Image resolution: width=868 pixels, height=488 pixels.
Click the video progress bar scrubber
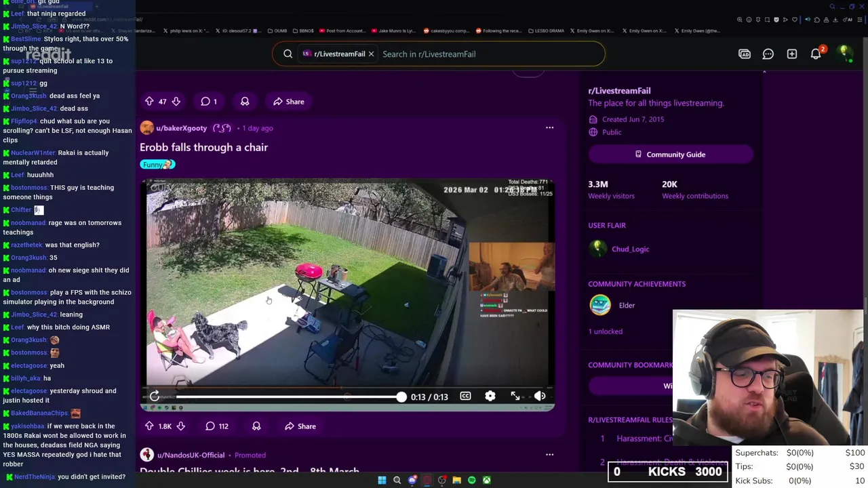(401, 396)
